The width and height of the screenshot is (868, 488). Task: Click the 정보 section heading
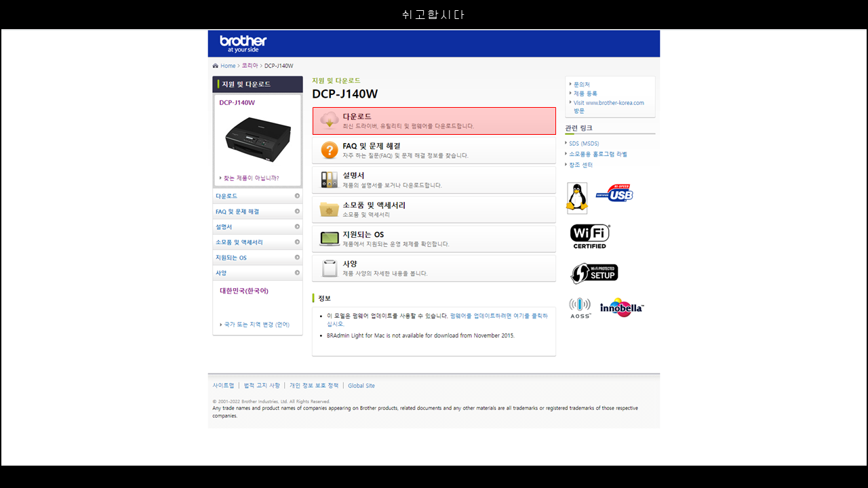(x=324, y=298)
